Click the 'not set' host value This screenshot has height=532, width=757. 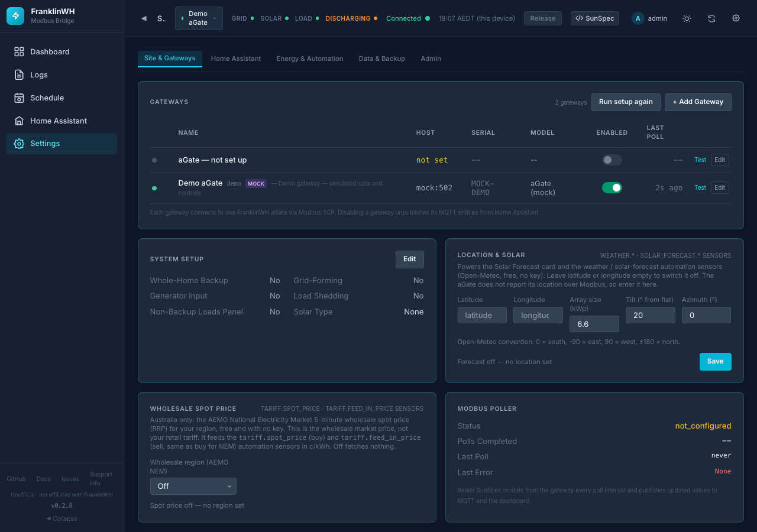click(x=432, y=160)
